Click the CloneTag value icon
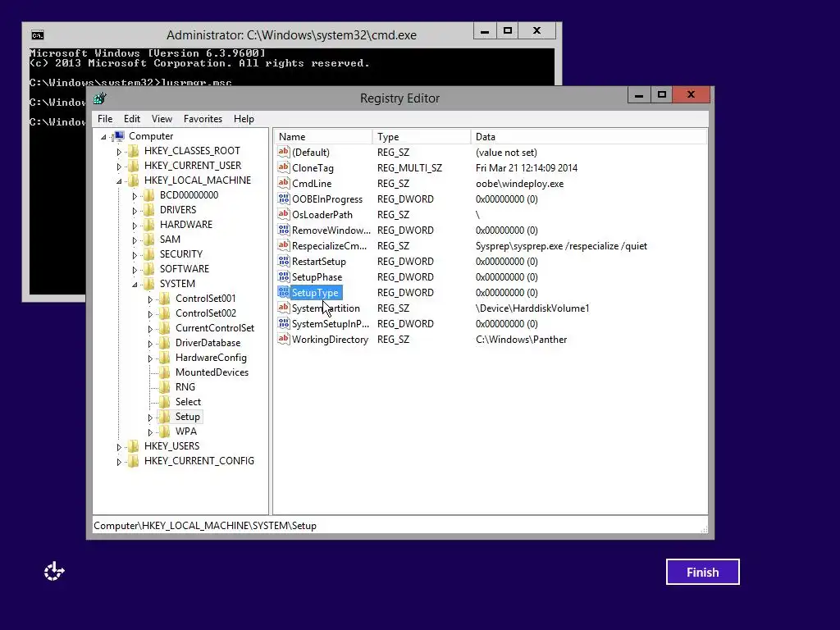The height and width of the screenshot is (630, 840). (283, 167)
